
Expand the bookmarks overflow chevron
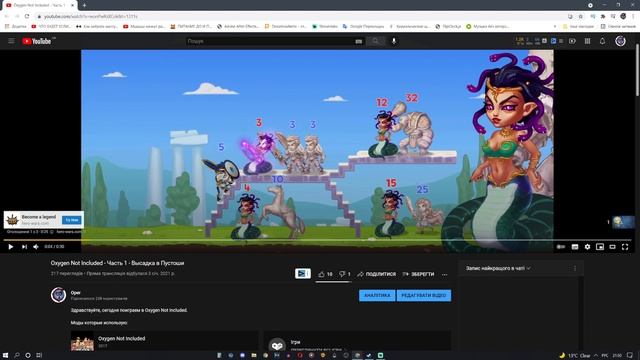point(555,26)
